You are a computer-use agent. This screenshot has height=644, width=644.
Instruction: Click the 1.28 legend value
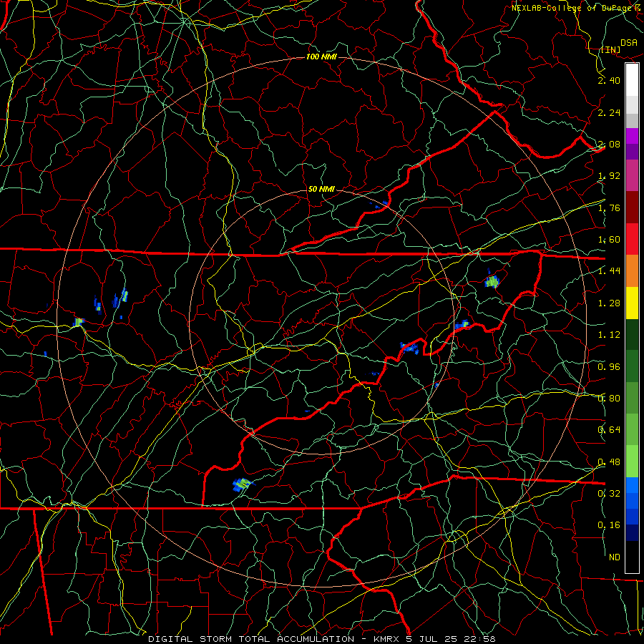(609, 303)
